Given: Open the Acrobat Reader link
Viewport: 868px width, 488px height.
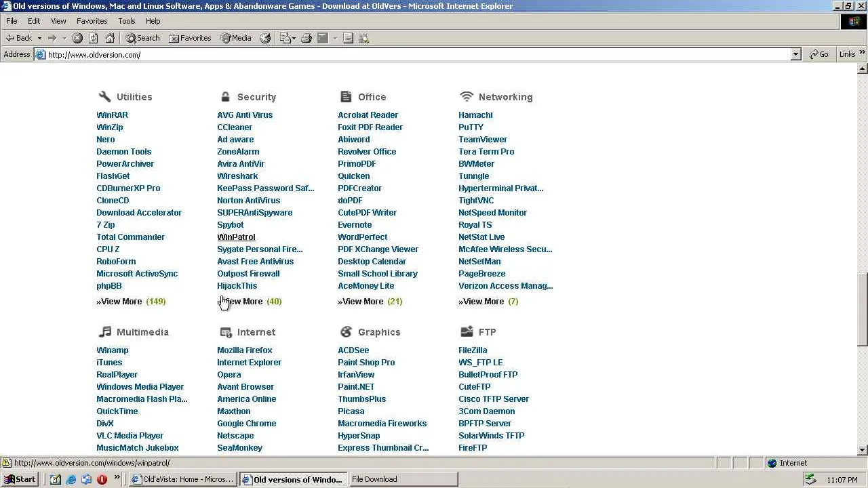Looking at the screenshot, I should coord(368,115).
